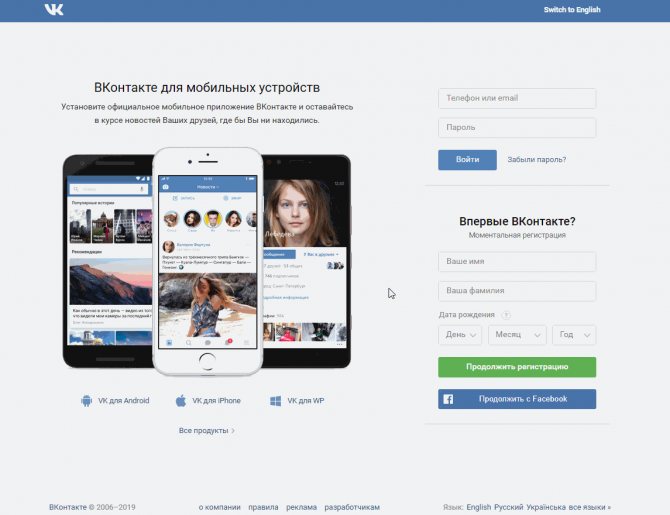Focus the Ваше имя first-name field
Screen dimensions: 670x515
point(517,261)
